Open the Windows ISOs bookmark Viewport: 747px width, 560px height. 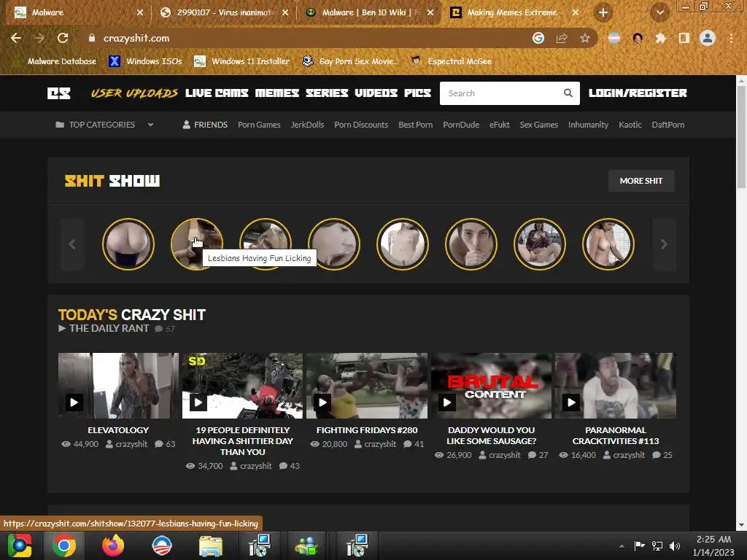click(x=145, y=61)
